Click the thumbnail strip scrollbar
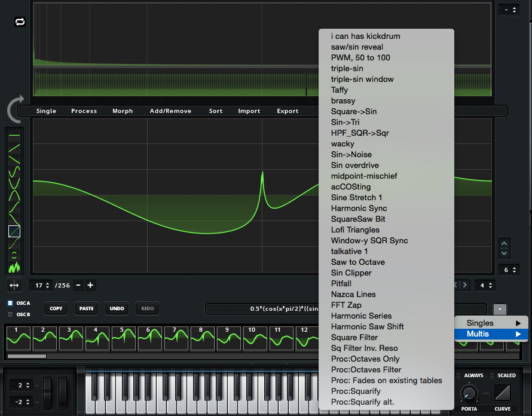 coord(27,356)
